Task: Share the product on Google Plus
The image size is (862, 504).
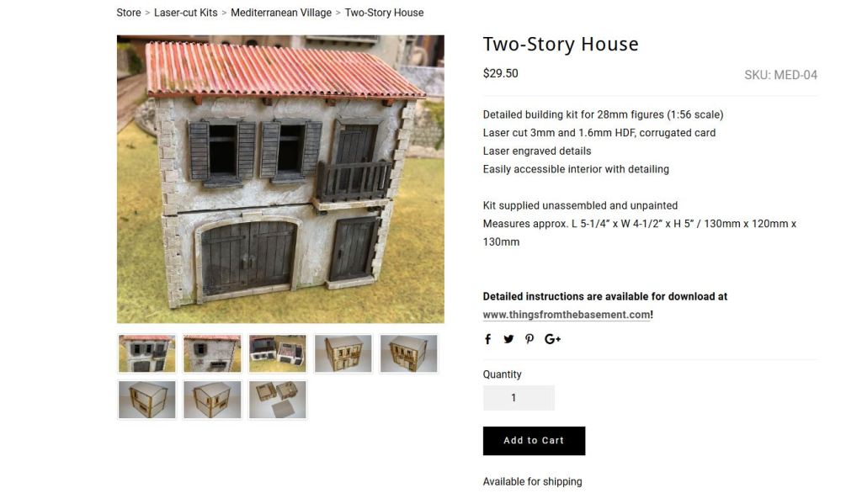Action: click(552, 339)
